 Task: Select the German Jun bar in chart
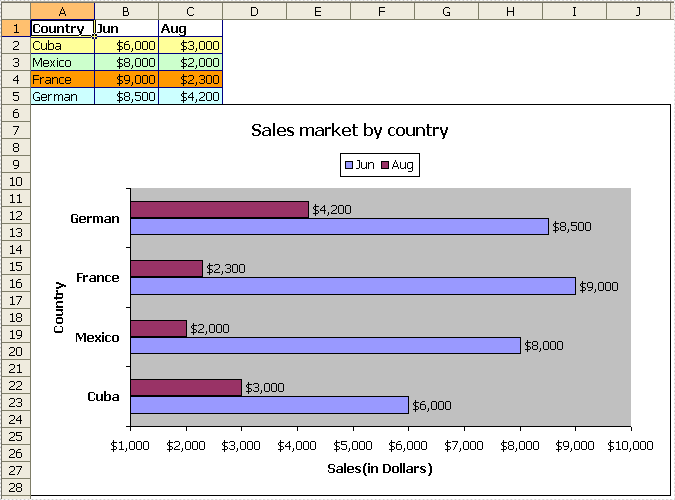[x=340, y=227]
